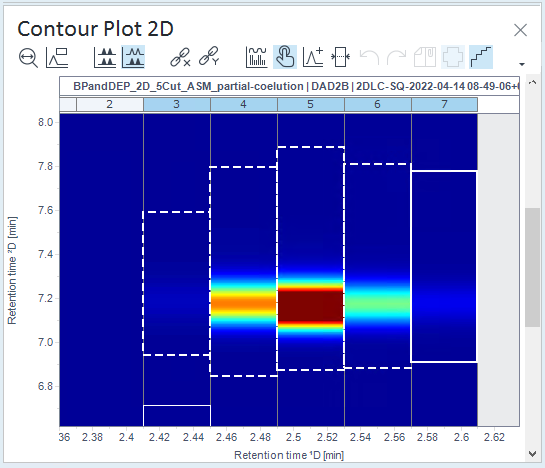Click the add peak icon
Viewport: 545px width, 468px height.
click(x=313, y=57)
